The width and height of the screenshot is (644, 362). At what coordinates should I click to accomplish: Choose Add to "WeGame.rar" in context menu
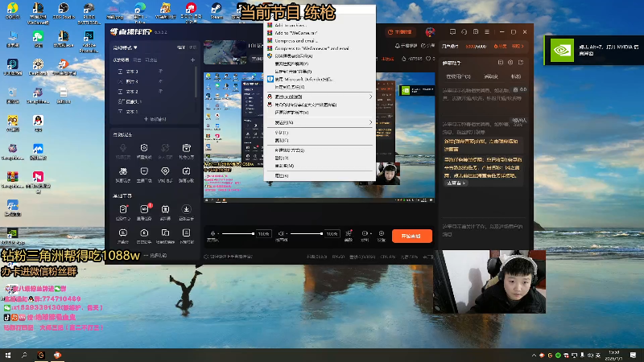coord(320,33)
